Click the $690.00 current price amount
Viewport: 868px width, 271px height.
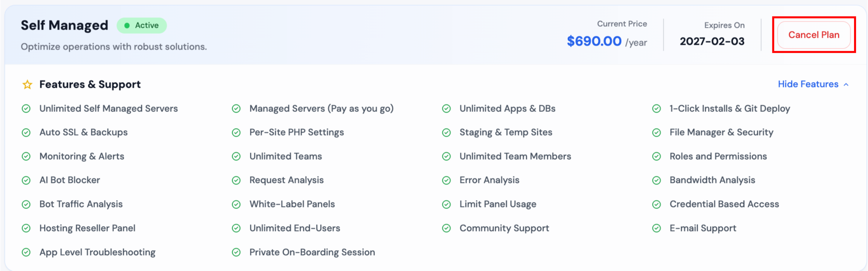(594, 41)
